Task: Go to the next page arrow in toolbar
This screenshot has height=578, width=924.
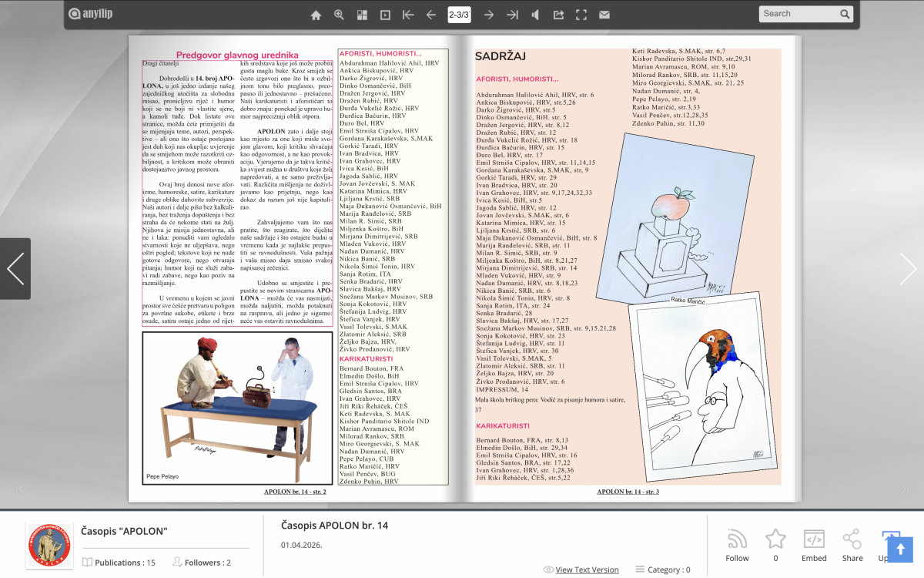Action: 488,15
